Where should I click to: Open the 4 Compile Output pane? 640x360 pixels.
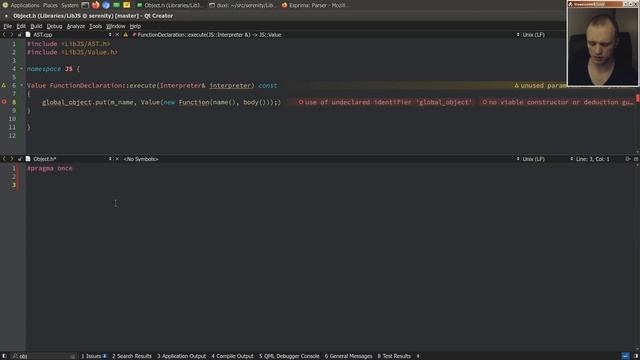pos(232,356)
